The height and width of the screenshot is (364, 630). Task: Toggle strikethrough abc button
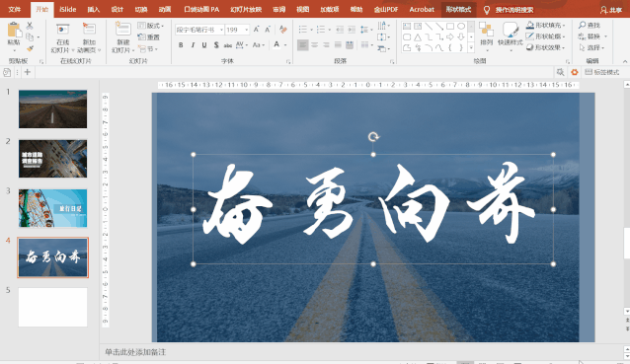[x=228, y=45]
